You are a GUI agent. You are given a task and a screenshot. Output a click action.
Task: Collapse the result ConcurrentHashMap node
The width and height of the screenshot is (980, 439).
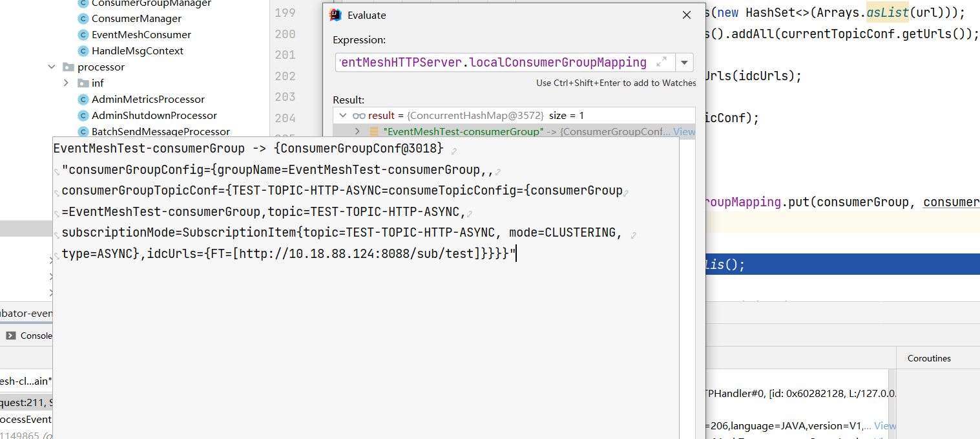pos(342,116)
